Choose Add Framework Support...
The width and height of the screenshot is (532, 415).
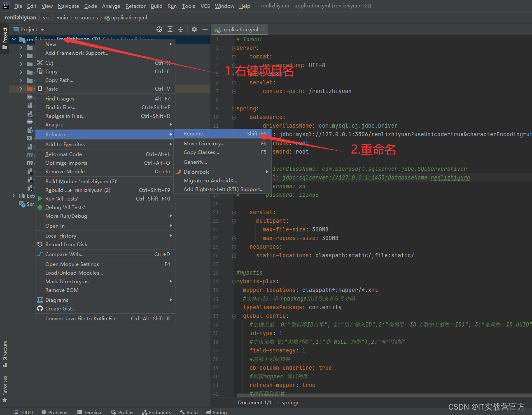point(105,53)
